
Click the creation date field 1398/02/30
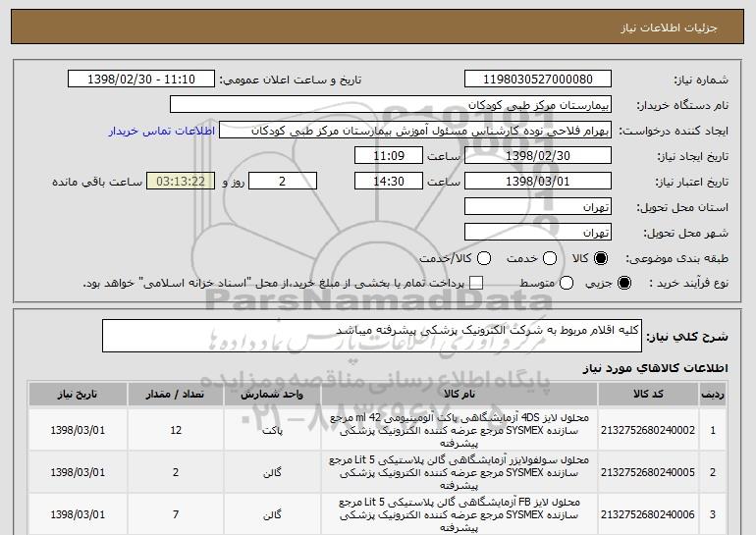538,156
